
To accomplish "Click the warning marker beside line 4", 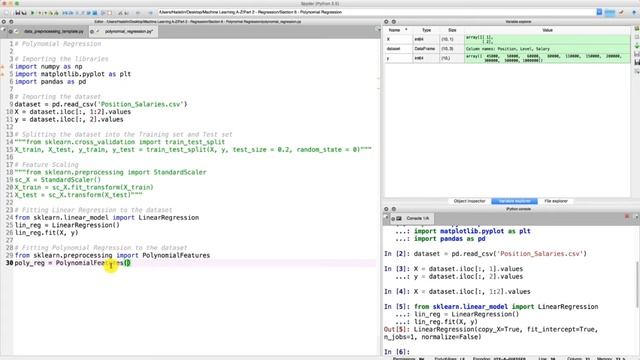I will (2, 67).
